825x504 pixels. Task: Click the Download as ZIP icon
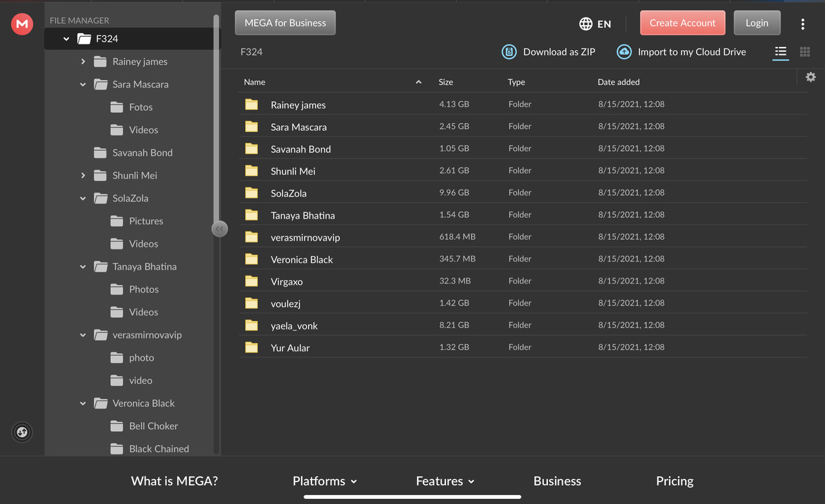click(x=509, y=52)
